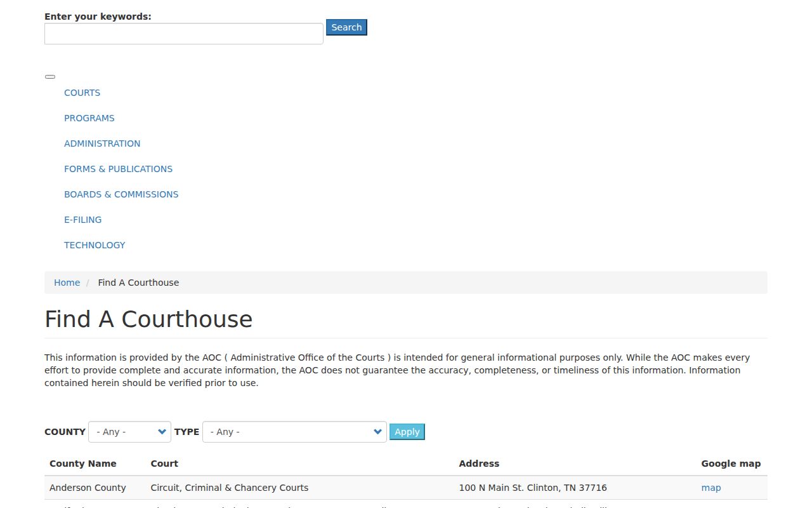The width and height of the screenshot is (812, 508).
Task: Go to the E-FILING page
Action: (82, 220)
